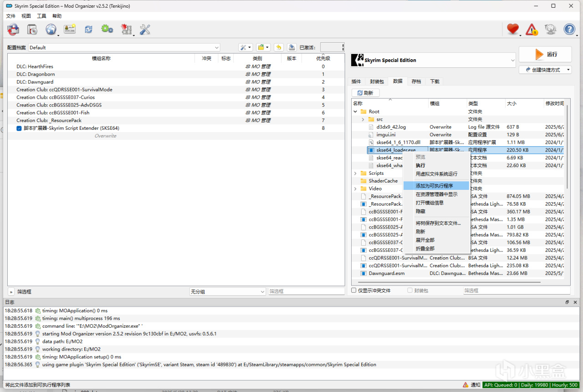Choose 折叠全部 in the context menu

[435, 249]
